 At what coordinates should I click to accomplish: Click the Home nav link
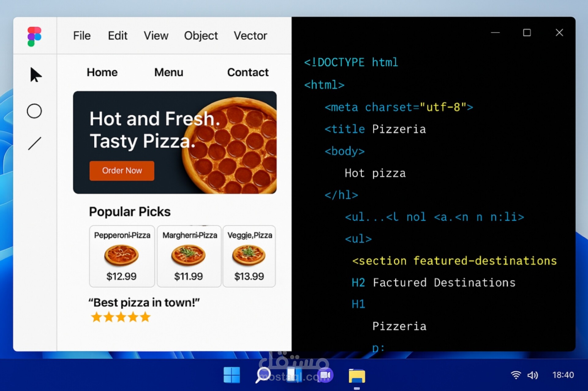(x=102, y=72)
